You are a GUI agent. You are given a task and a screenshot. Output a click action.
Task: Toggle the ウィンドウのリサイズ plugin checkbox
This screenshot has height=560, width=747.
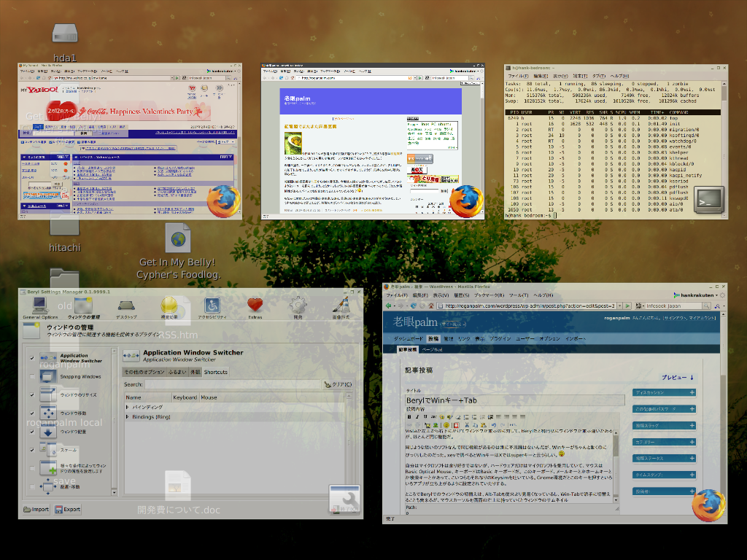32,394
